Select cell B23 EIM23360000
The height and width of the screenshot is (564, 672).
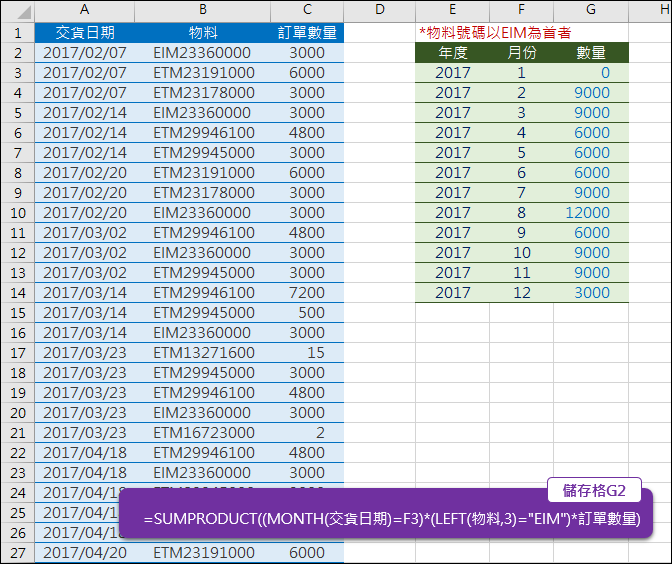[203, 473]
